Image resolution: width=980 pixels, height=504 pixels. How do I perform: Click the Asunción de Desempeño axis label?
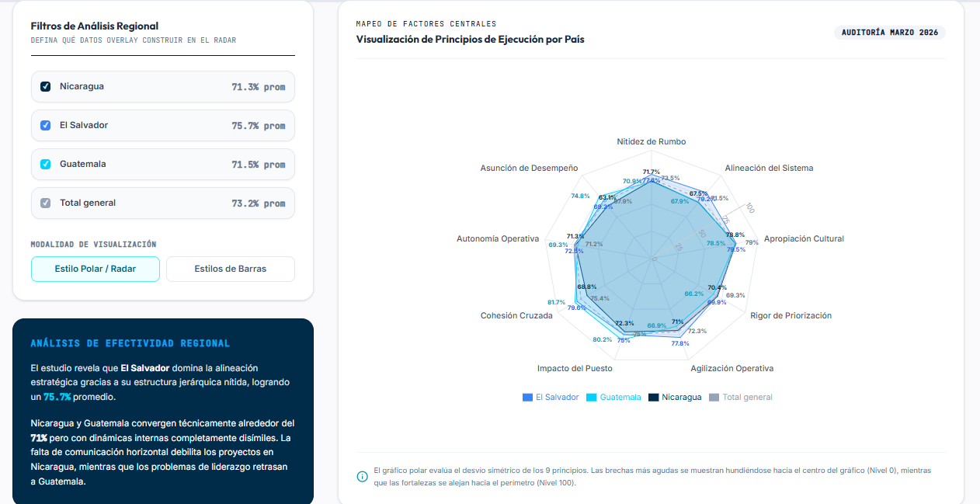coord(529,168)
